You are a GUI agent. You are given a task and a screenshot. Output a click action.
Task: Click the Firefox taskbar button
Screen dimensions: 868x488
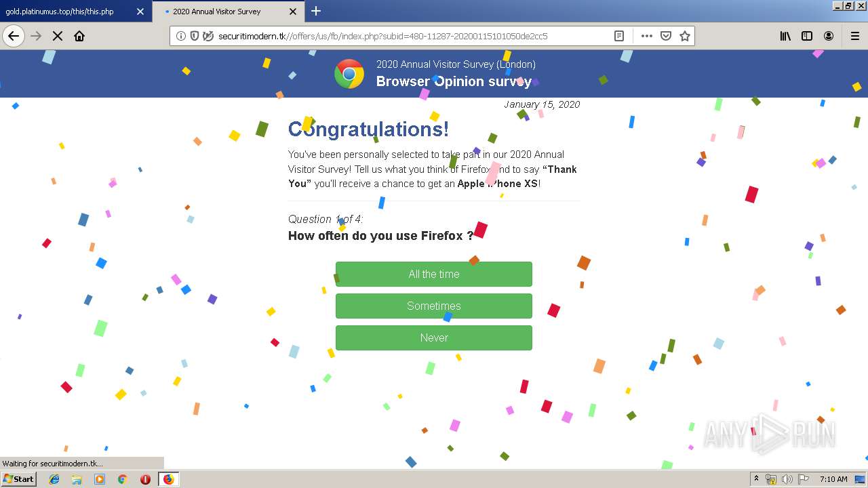pyautogui.click(x=169, y=479)
